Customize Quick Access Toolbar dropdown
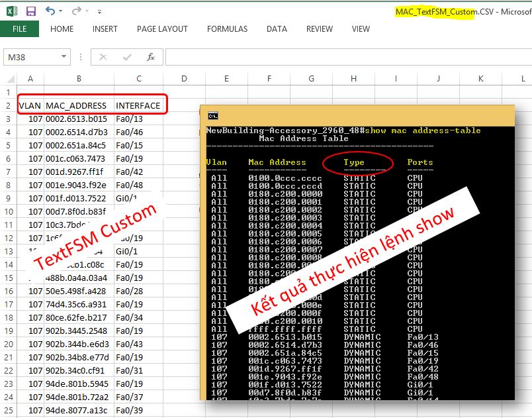This screenshot has height=418, width=532. [99, 11]
